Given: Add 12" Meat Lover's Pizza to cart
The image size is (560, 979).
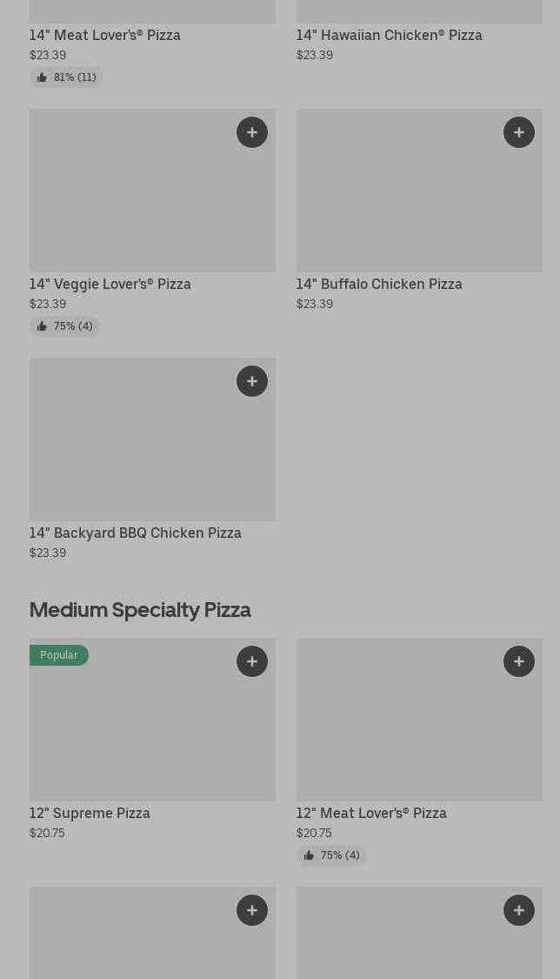Looking at the screenshot, I should coord(519,661).
